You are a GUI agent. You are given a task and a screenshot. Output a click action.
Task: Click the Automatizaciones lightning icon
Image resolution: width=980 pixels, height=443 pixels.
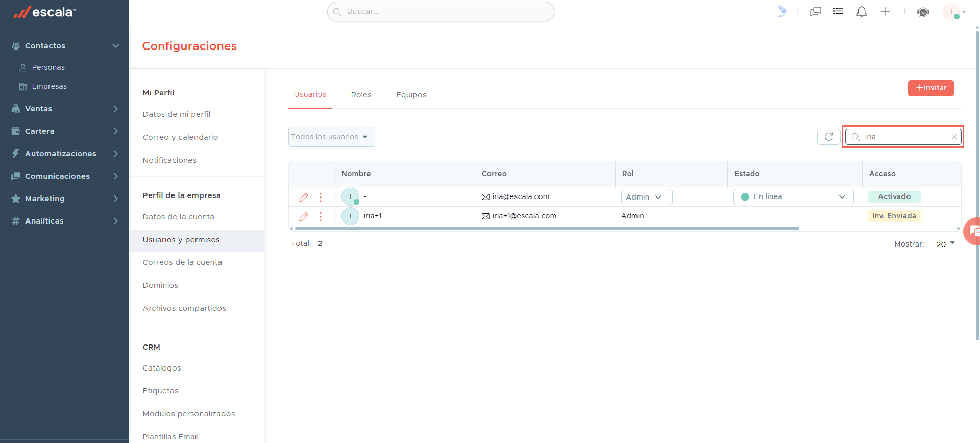tap(16, 154)
